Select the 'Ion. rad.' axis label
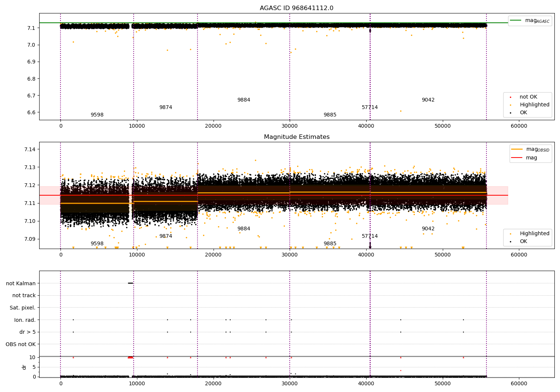Viewport: 560px width, 392px height. click(x=25, y=320)
